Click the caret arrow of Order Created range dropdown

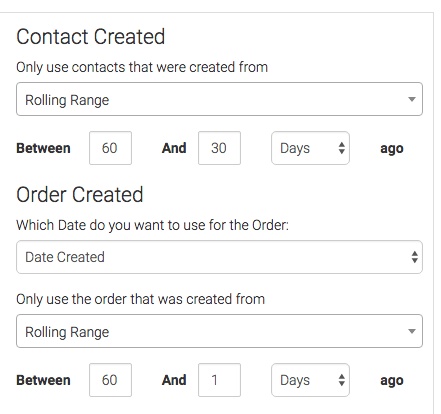click(x=412, y=331)
